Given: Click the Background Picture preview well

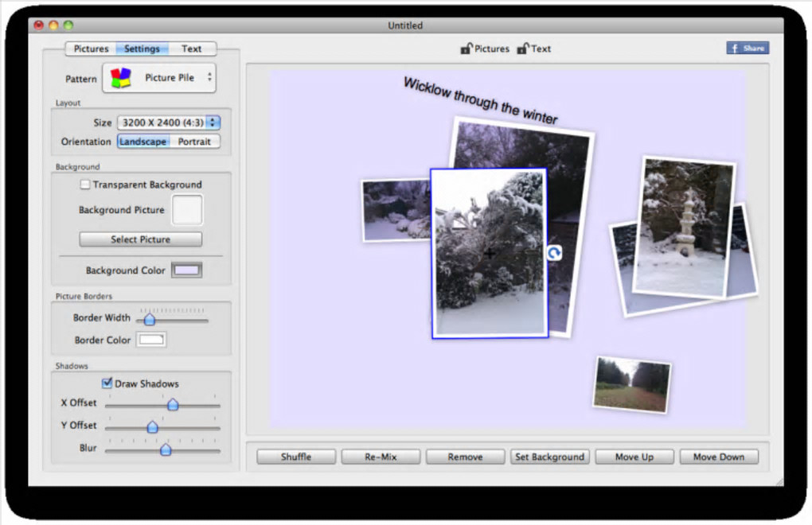Looking at the screenshot, I should [x=187, y=210].
